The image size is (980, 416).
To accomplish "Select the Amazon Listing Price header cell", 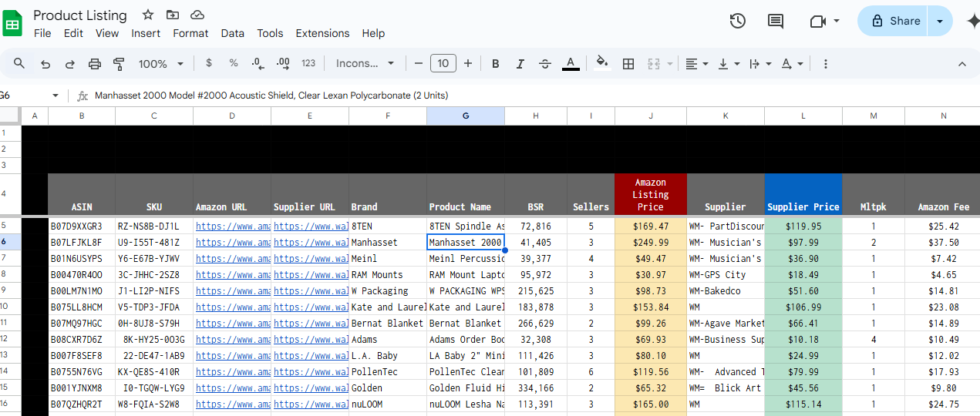I will pos(651,195).
